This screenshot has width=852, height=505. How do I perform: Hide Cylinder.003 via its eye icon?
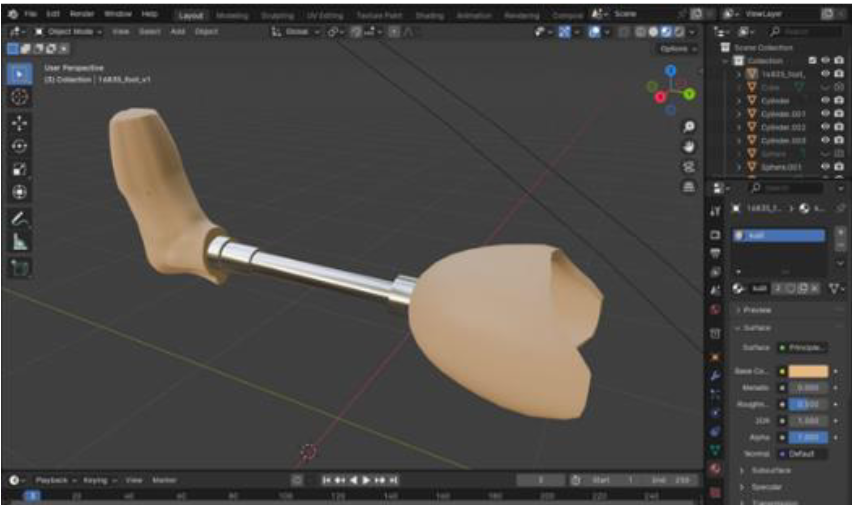click(x=825, y=140)
